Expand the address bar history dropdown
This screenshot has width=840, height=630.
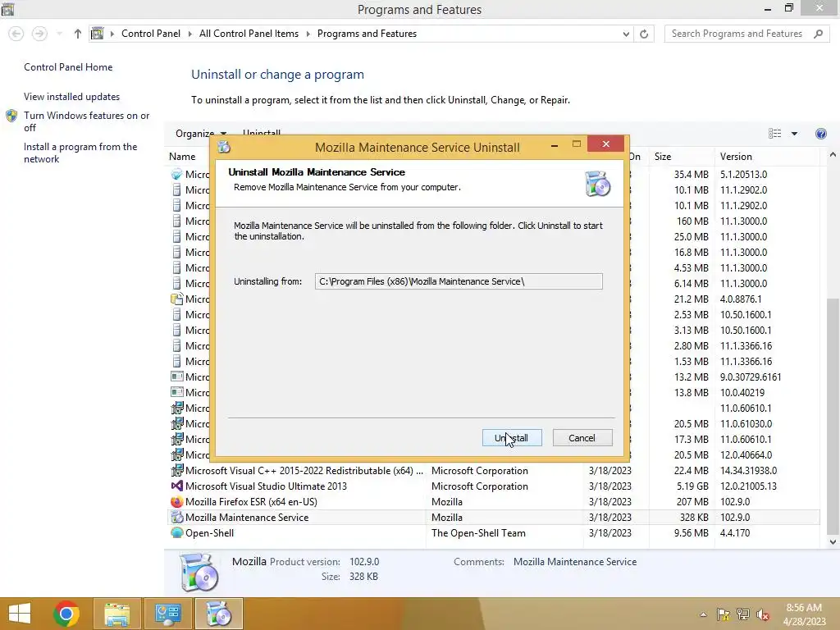point(626,34)
